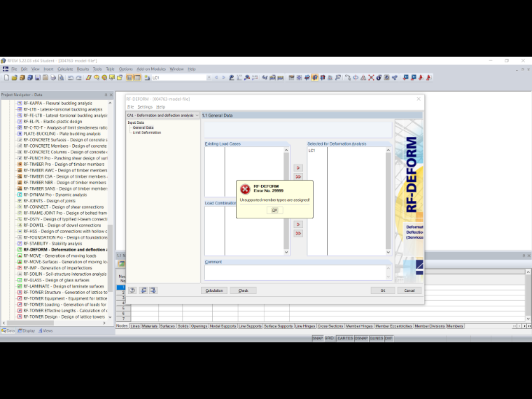
Task: Toggle CARTES in the status bar
Action: coord(345,338)
